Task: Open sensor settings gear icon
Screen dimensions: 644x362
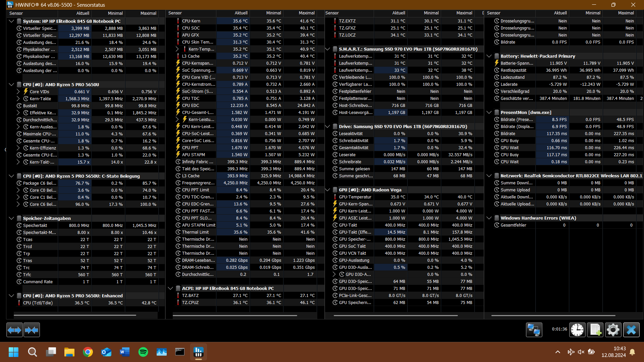Action: tap(613, 330)
